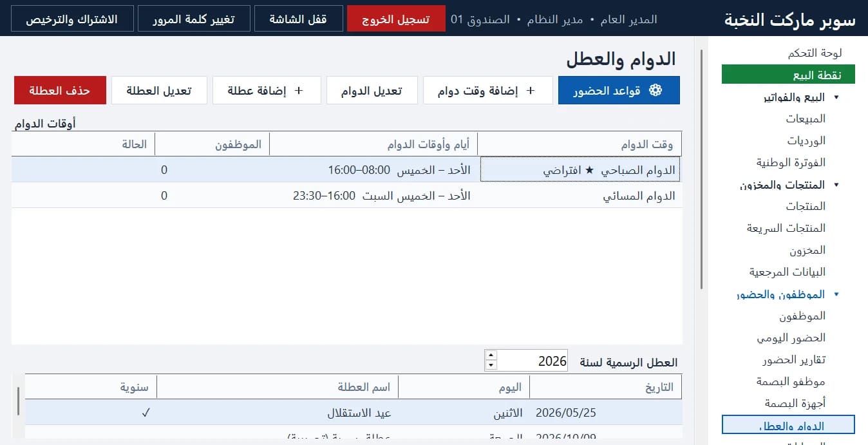Image resolution: width=868 pixels, height=445 pixels.
Task: Sort holidays by التاريخ column
Action: [x=606, y=387]
